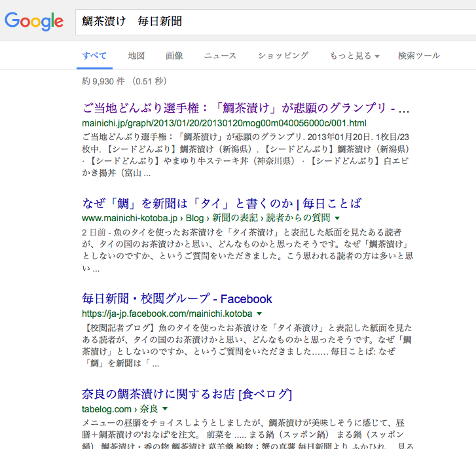476x449 pixels.
Task: Open the ニュース tab
Action: point(220,56)
